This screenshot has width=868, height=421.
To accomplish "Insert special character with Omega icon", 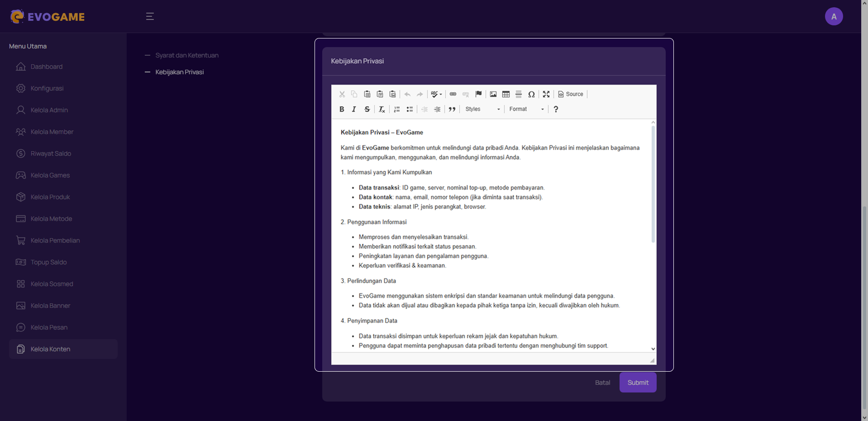I will [531, 94].
